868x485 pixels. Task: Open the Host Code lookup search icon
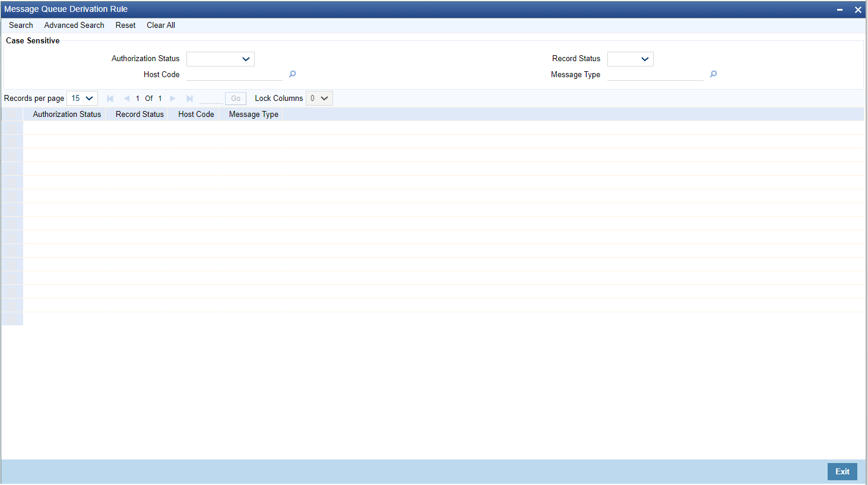click(292, 74)
